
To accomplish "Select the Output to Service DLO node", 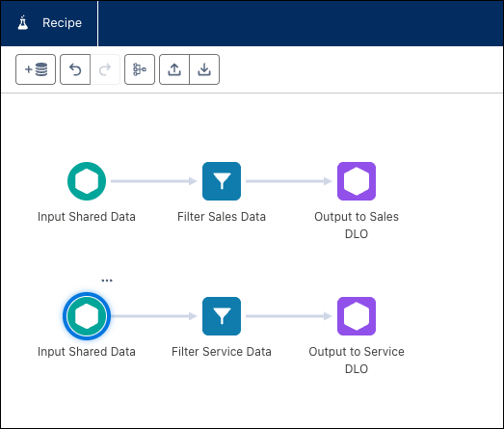I will pyautogui.click(x=357, y=316).
